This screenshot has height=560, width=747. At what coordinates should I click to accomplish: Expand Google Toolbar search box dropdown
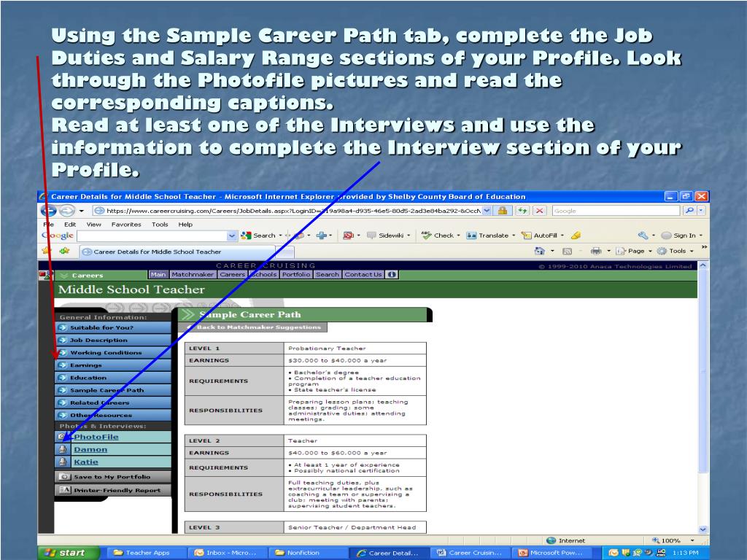click(232, 236)
